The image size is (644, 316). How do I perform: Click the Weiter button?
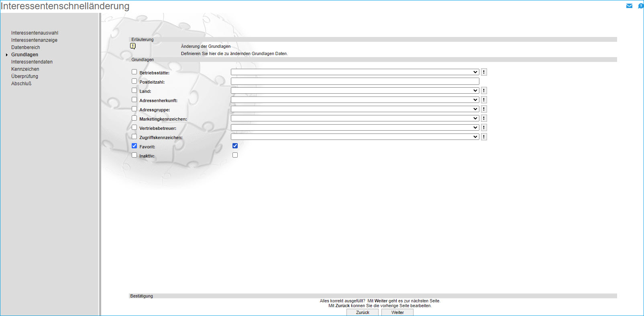(397, 312)
